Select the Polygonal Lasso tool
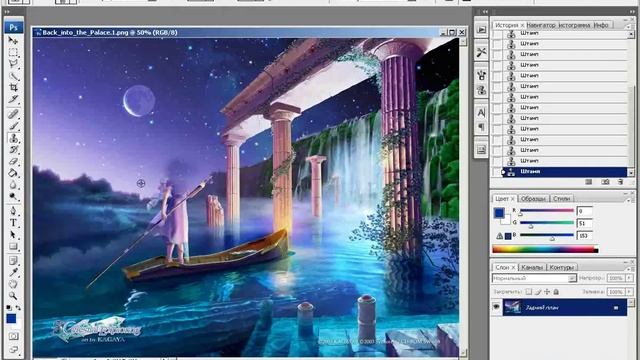The width and height of the screenshot is (640, 360). tap(13, 64)
